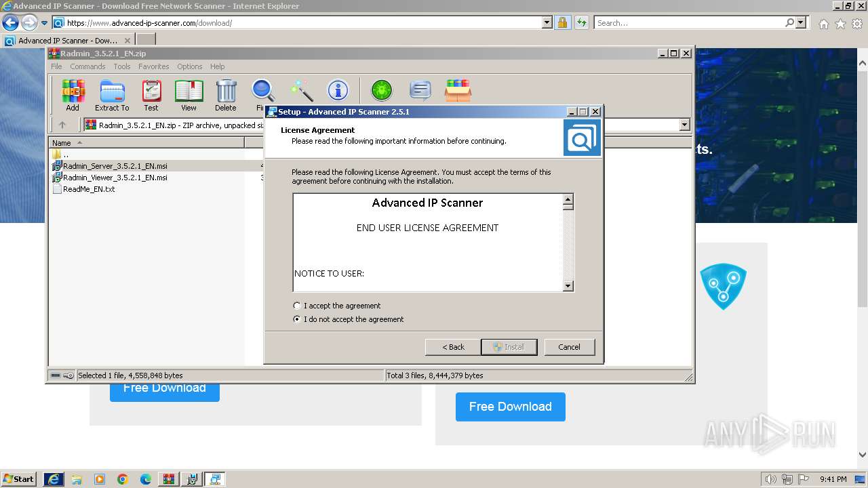Open the Favorites menu in WinRAR
Viewport: 868px width, 488px height.
154,66
